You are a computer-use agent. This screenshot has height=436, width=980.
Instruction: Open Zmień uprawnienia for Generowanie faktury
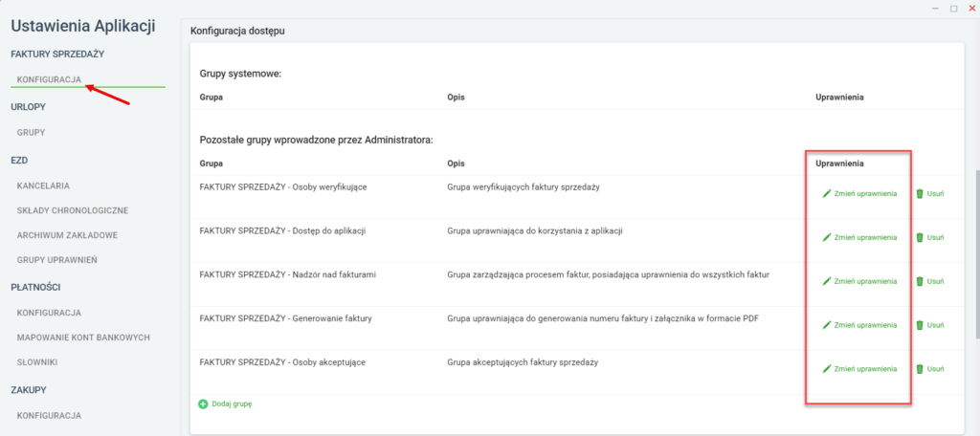coord(860,325)
